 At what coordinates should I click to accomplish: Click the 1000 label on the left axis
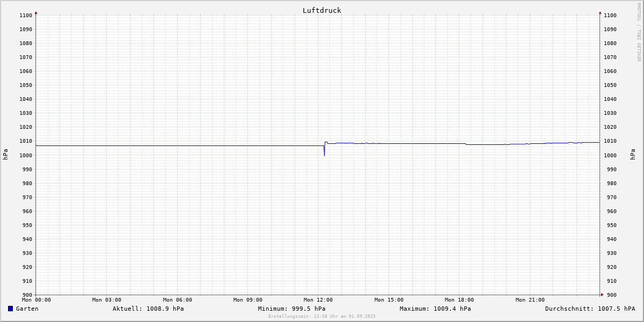(x=26, y=155)
